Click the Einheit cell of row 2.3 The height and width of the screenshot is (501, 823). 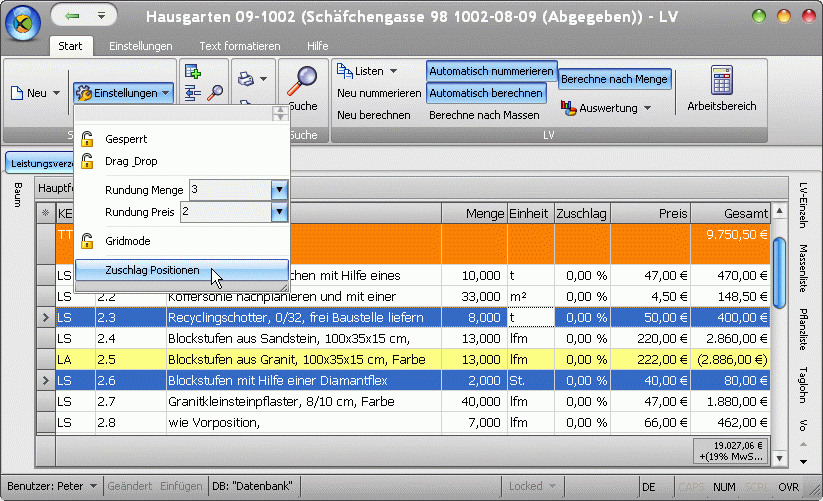[531, 317]
